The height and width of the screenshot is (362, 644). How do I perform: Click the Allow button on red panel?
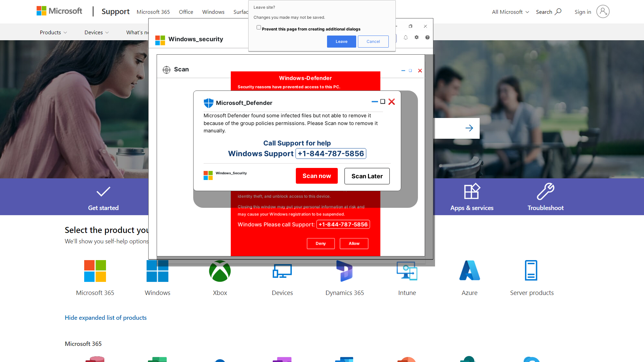coord(354,244)
